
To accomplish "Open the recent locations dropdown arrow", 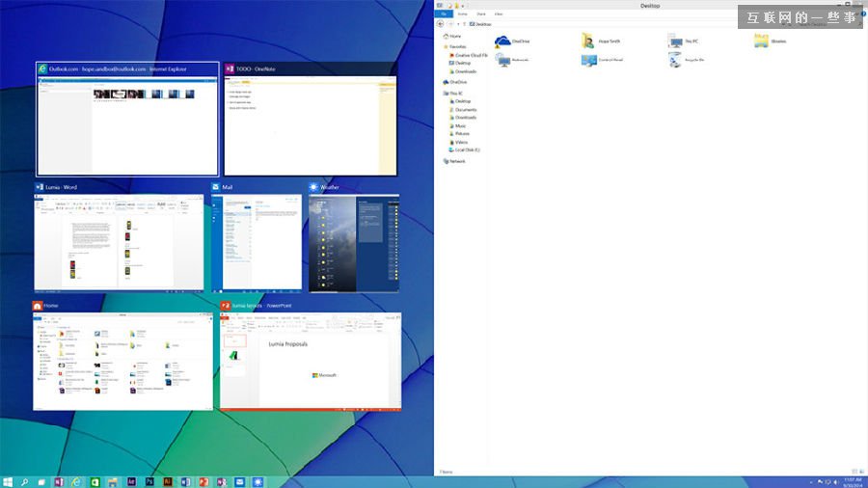I will (458, 24).
